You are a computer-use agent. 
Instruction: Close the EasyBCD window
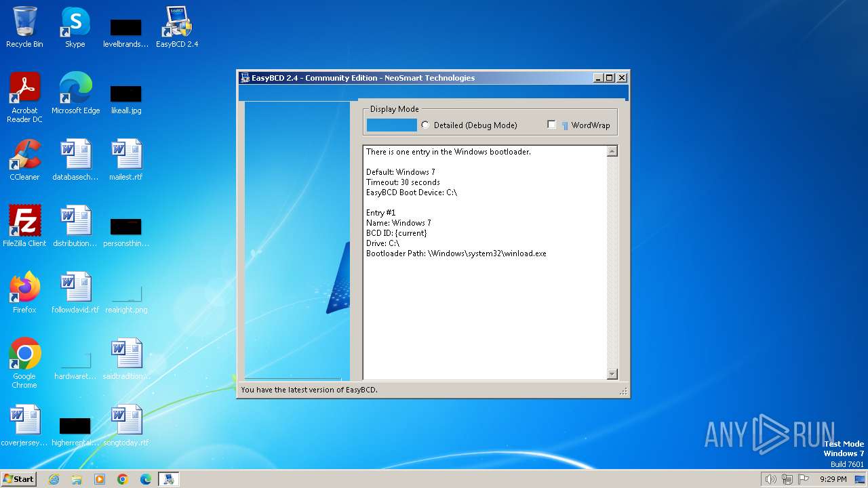[x=622, y=78]
